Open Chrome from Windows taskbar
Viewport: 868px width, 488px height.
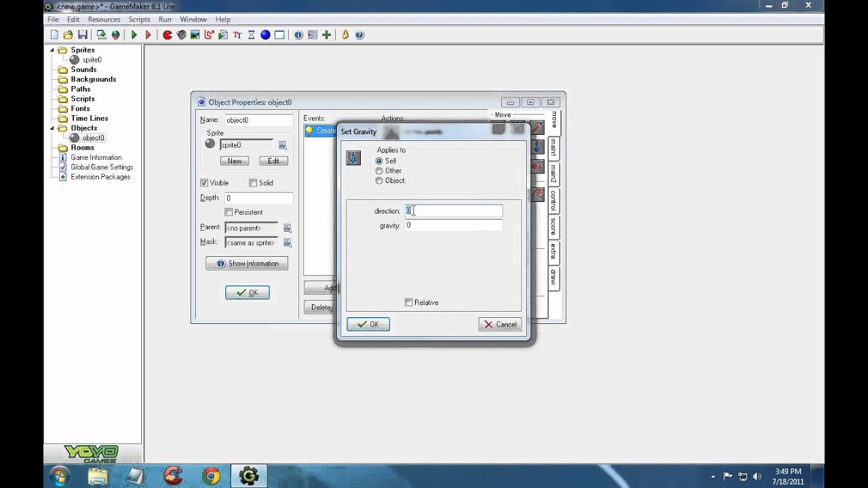211,476
